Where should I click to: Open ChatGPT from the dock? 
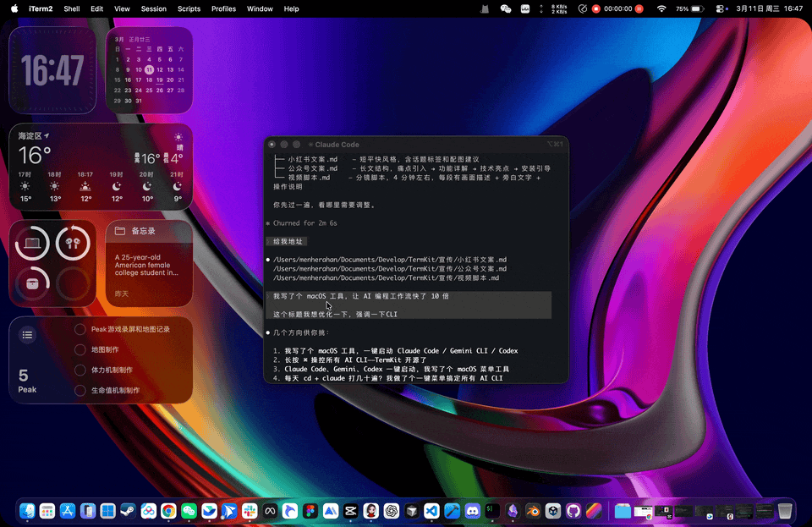[x=391, y=512]
